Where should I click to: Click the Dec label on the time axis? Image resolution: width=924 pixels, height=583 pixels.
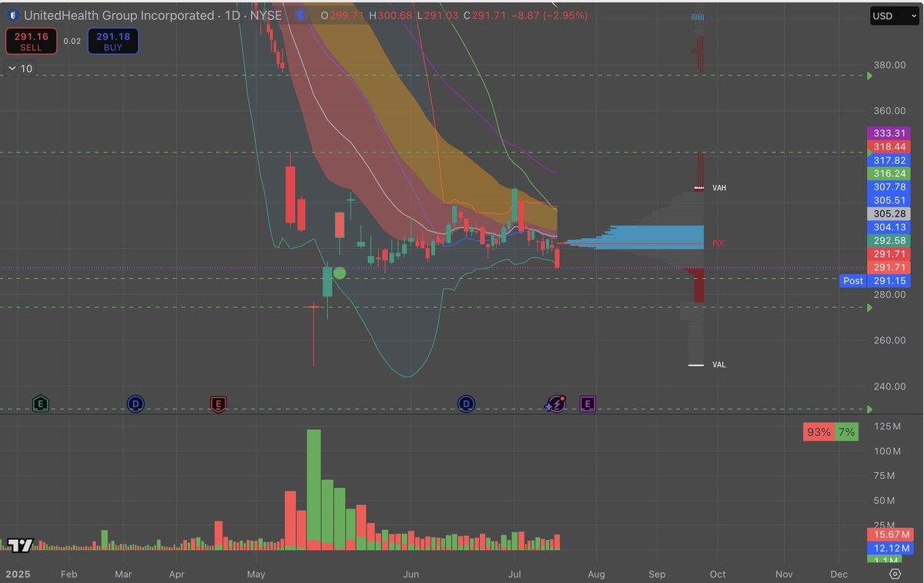[839, 574]
